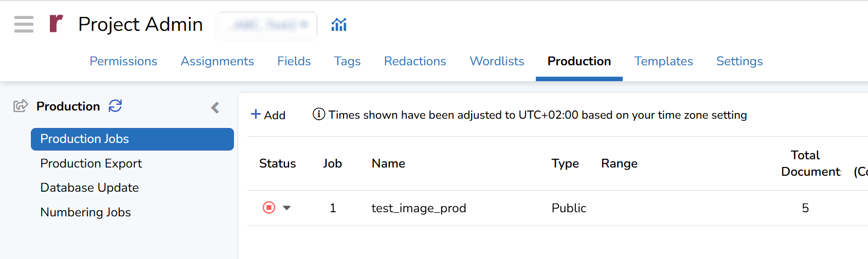Screen dimensions: 868x259
Task: Click the red 'r' application logo
Action: (56, 24)
